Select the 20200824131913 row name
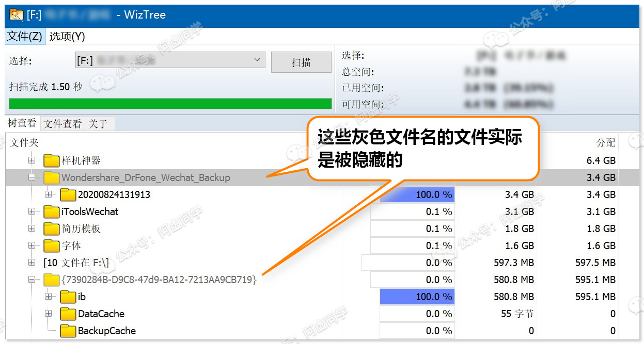644x344 pixels. pyautogui.click(x=114, y=195)
